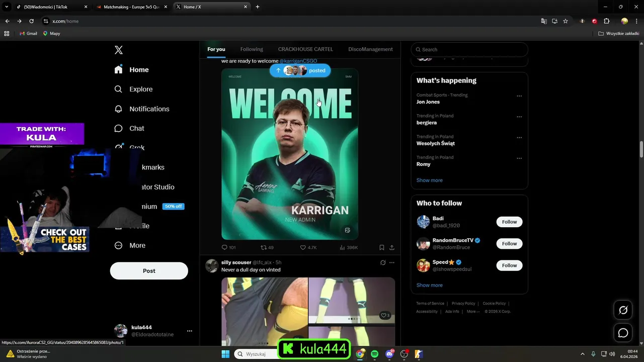644x362 pixels.
Task: Open the Counter-Strike taskbar icon
Action: 419,354
